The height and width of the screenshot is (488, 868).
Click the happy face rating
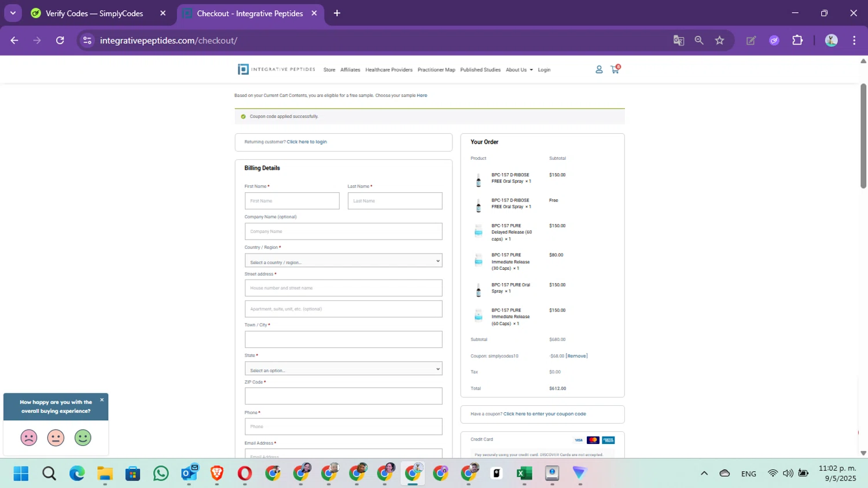83,438
